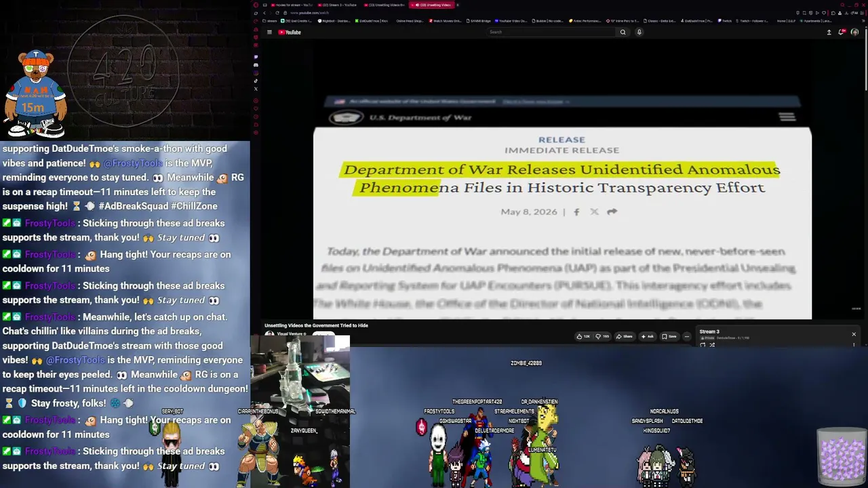This screenshot has height=488, width=868.
Task: Open the Bubble No-code bookmark
Action: [x=549, y=21]
